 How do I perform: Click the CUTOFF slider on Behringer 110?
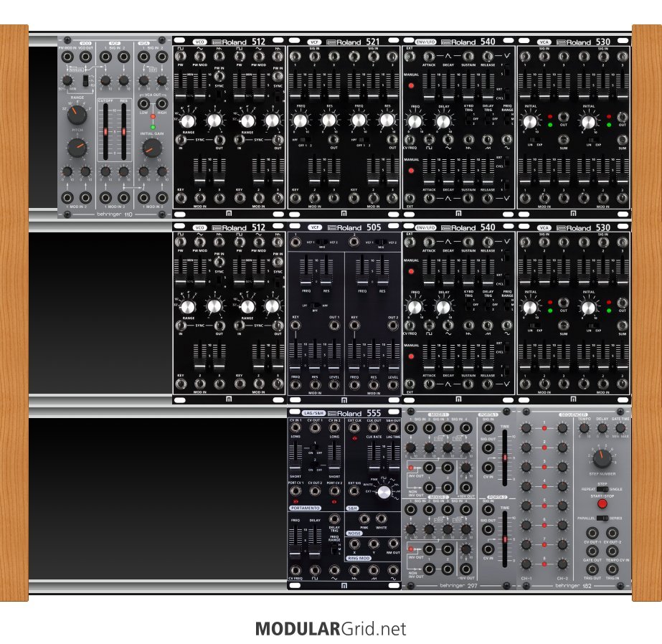pos(105,132)
